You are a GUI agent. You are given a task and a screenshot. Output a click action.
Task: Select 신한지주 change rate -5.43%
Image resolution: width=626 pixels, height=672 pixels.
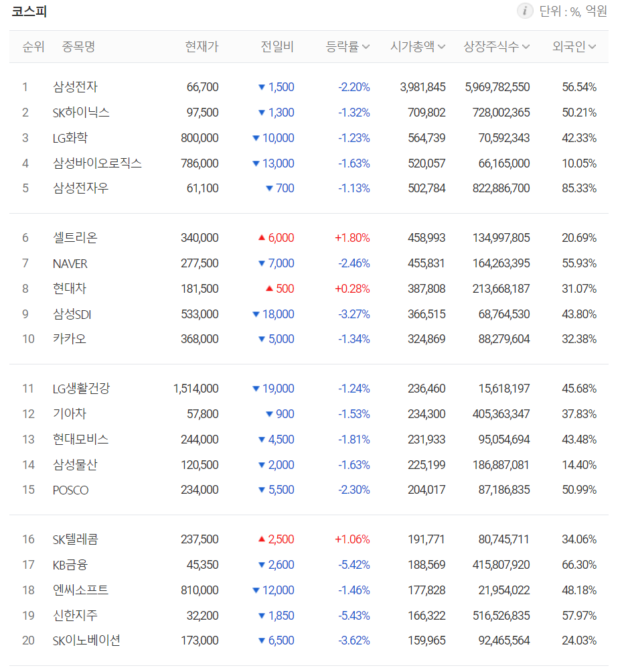tap(354, 616)
